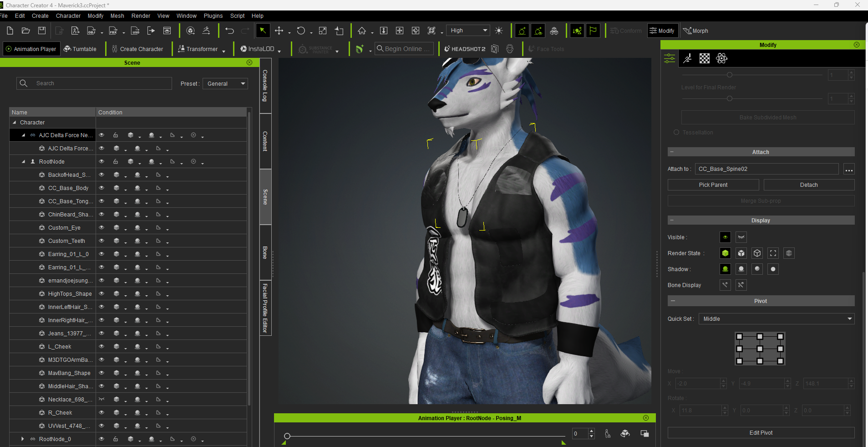The width and height of the screenshot is (868, 447).
Task: Open the Preset General dropdown
Action: tap(225, 83)
